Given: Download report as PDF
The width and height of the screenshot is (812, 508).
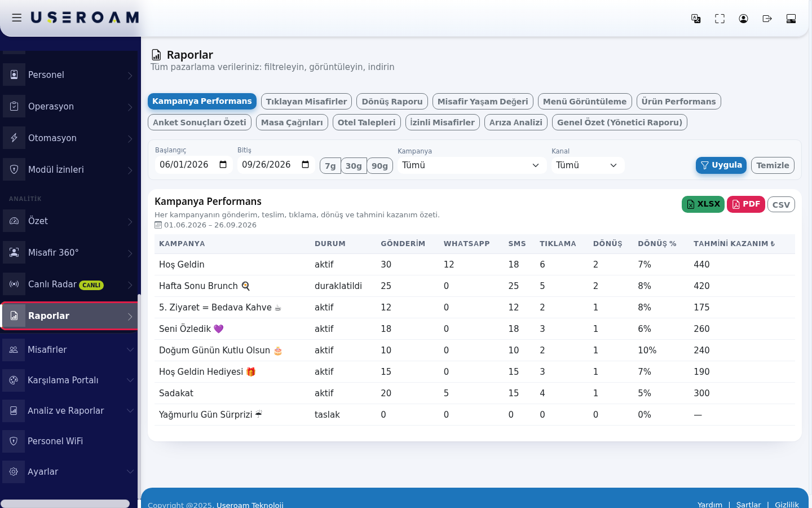Looking at the screenshot, I should pos(746,204).
